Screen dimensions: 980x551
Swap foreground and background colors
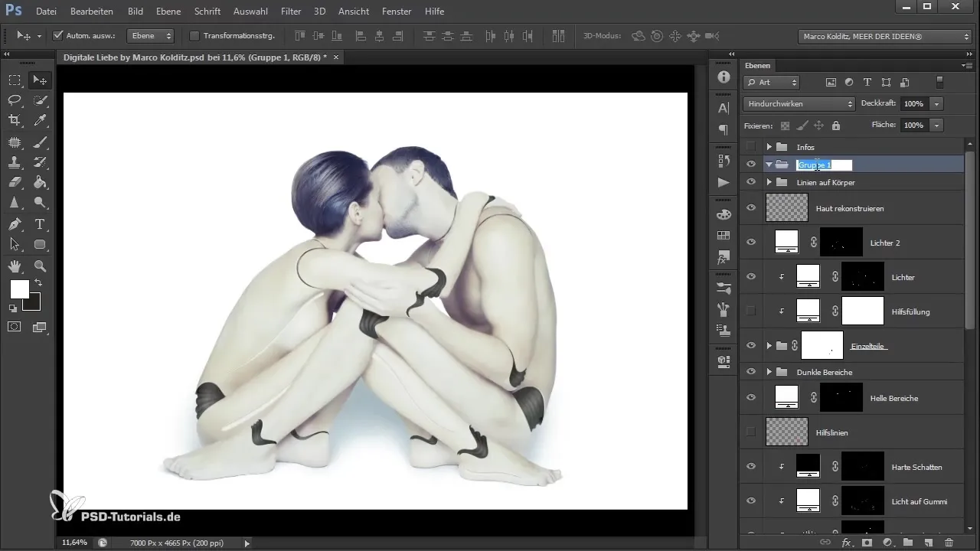point(38,284)
